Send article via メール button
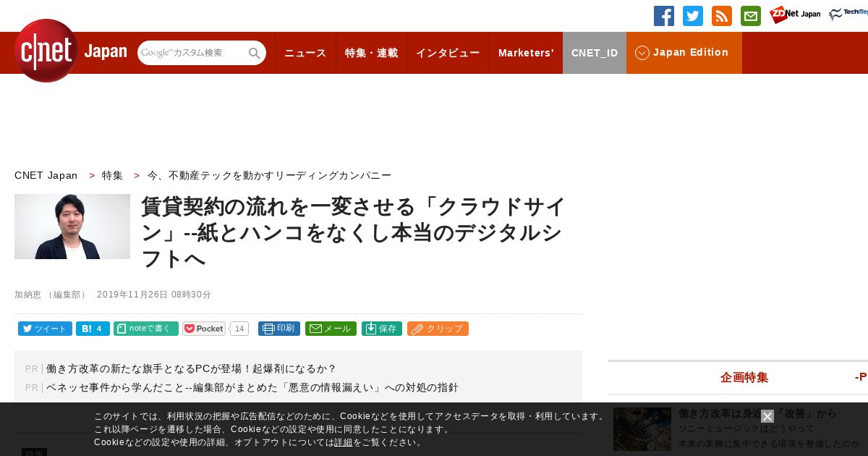Viewport: 868px width, 456px height. pyautogui.click(x=331, y=329)
